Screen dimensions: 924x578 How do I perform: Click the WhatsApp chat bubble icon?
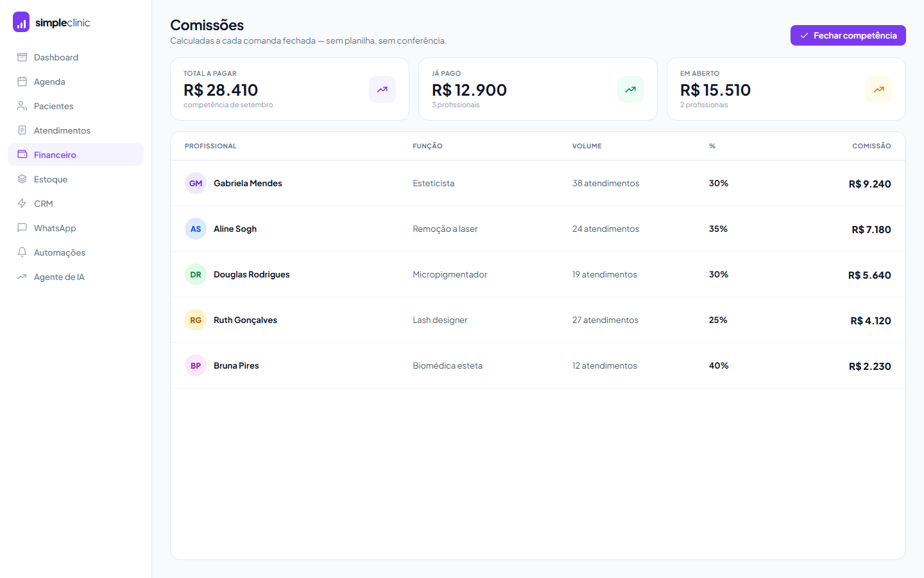22,228
